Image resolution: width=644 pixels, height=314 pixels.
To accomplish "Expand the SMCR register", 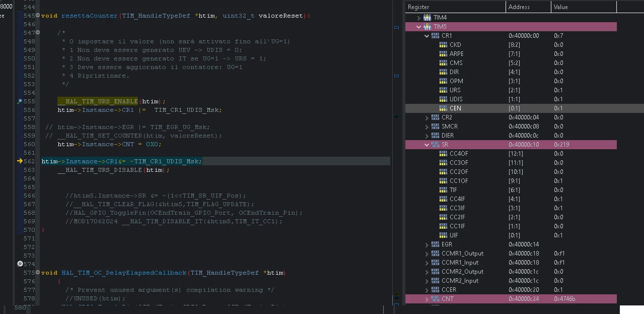I will tap(427, 127).
